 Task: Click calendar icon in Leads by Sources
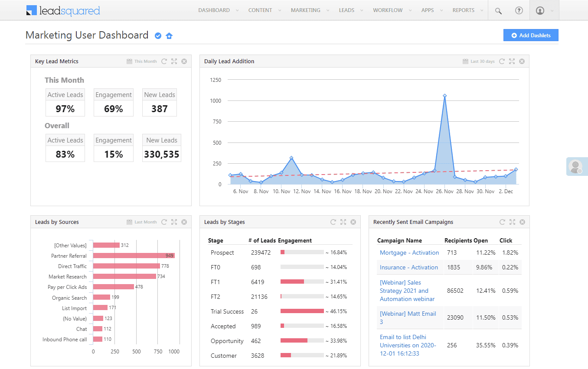click(x=129, y=222)
